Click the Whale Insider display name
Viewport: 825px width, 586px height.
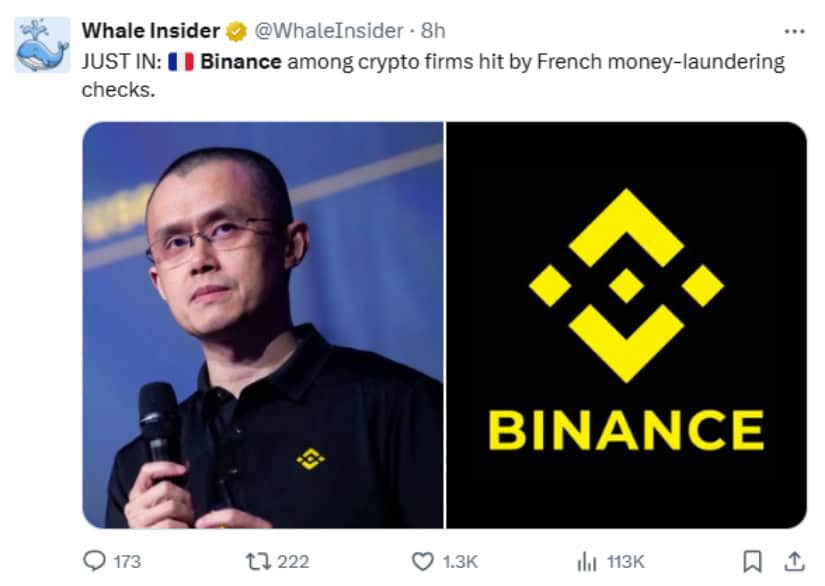(150, 31)
